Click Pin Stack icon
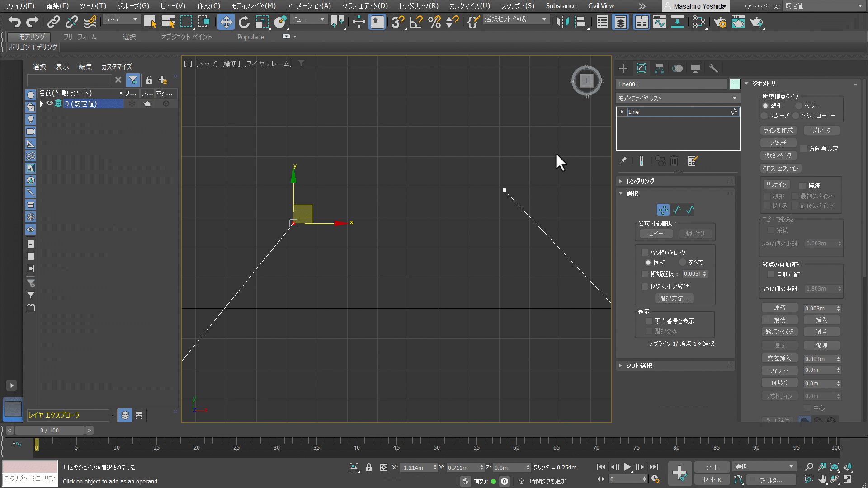 pos(623,160)
